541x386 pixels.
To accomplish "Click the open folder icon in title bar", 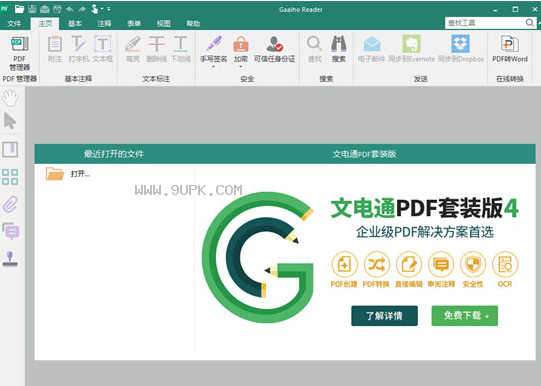I will tap(19, 9).
